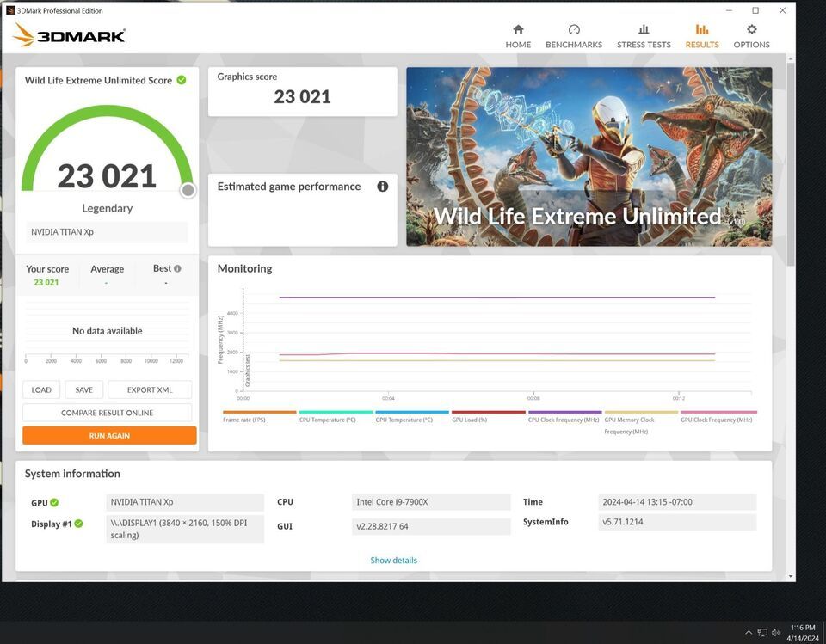Toggle the Frame rate (FPS) legend
Viewport: 826px width, 644px height.
[259, 416]
